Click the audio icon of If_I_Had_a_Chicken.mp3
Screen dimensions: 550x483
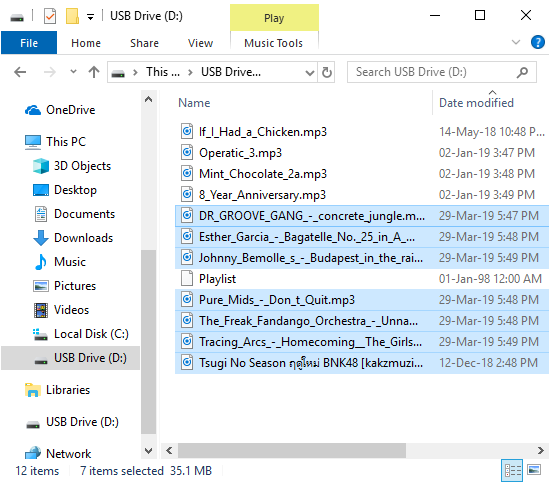click(187, 132)
